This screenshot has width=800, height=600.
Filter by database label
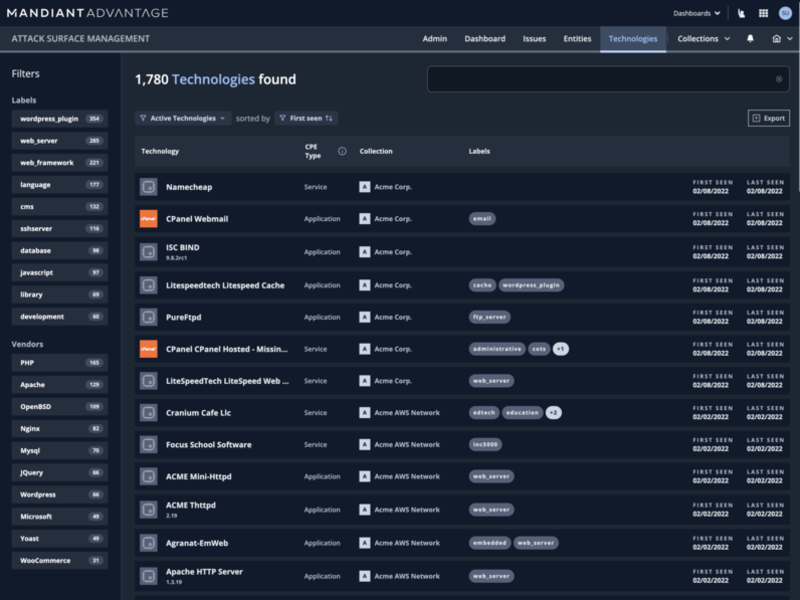tap(60, 251)
